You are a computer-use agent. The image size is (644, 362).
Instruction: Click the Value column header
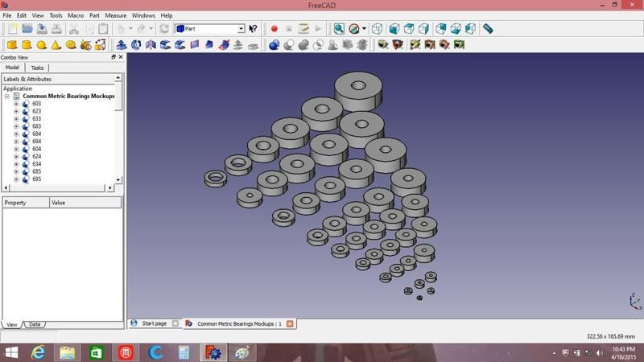pyautogui.click(x=85, y=203)
